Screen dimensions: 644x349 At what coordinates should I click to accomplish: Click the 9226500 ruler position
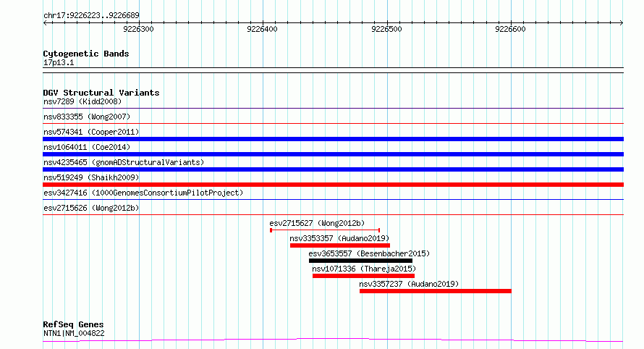point(386,29)
